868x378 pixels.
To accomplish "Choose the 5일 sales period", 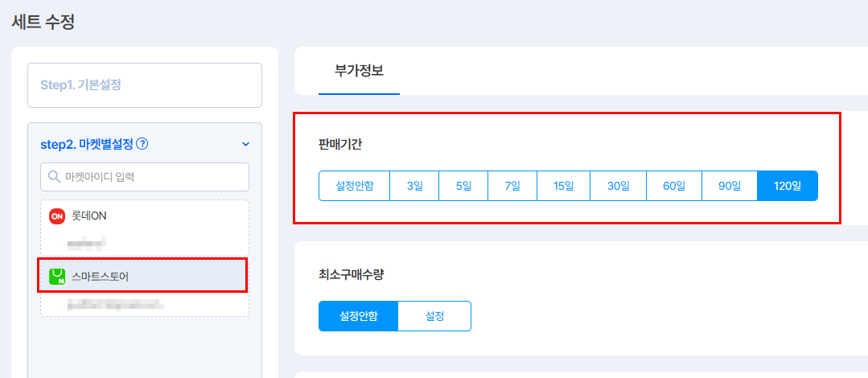I will pos(463,186).
